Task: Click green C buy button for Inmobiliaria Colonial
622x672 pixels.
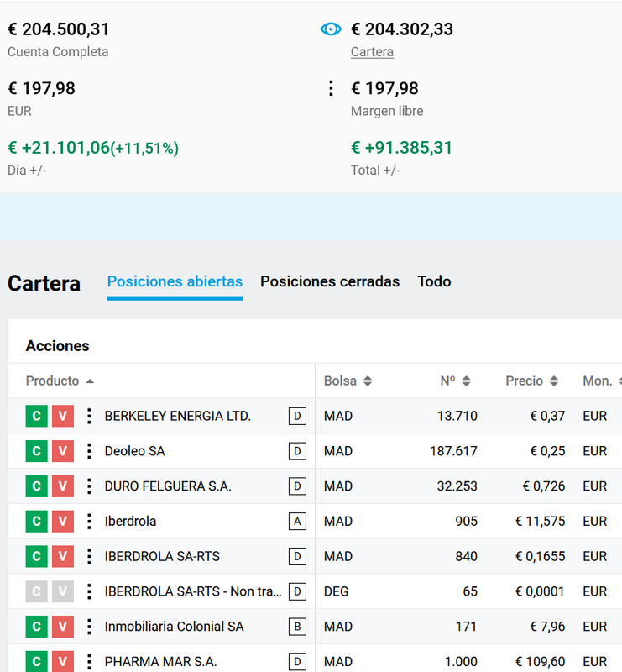Action: [36, 627]
